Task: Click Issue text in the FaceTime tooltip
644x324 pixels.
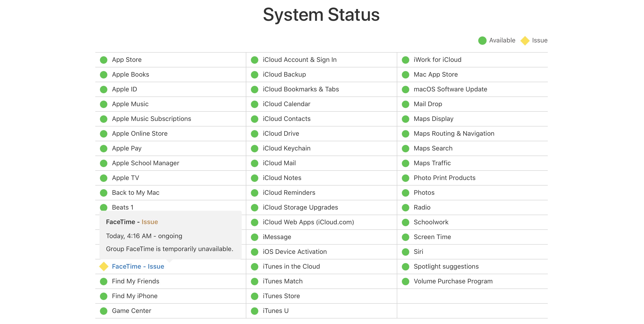Action: (x=150, y=222)
